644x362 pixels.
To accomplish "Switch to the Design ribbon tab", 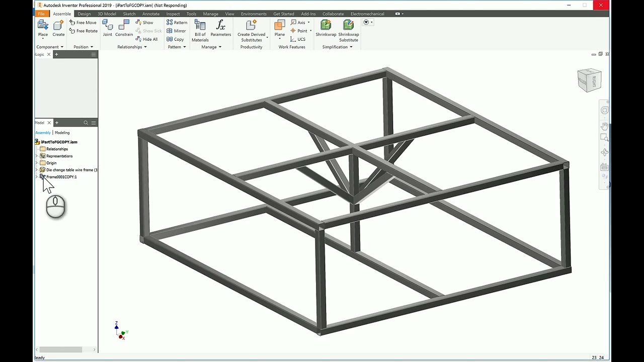I will point(84,14).
